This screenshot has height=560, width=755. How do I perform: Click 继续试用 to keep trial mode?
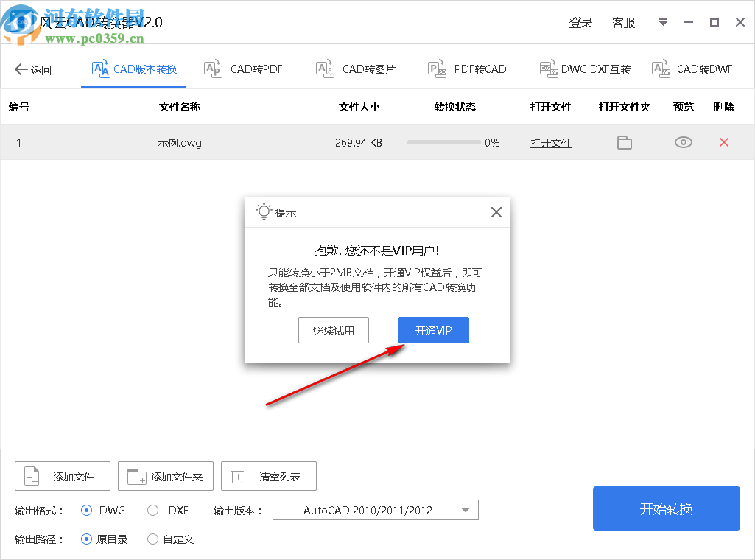[x=333, y=330]
